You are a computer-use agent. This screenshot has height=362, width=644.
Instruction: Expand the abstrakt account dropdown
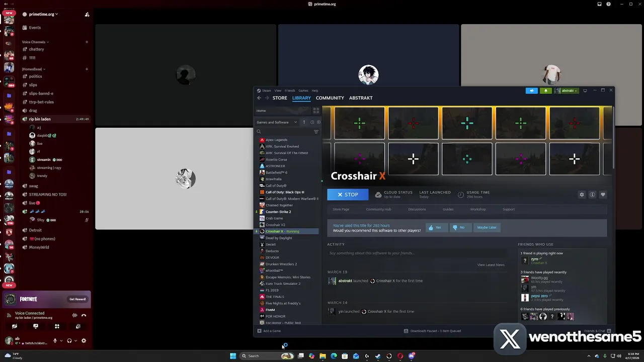tap(567, 90)
